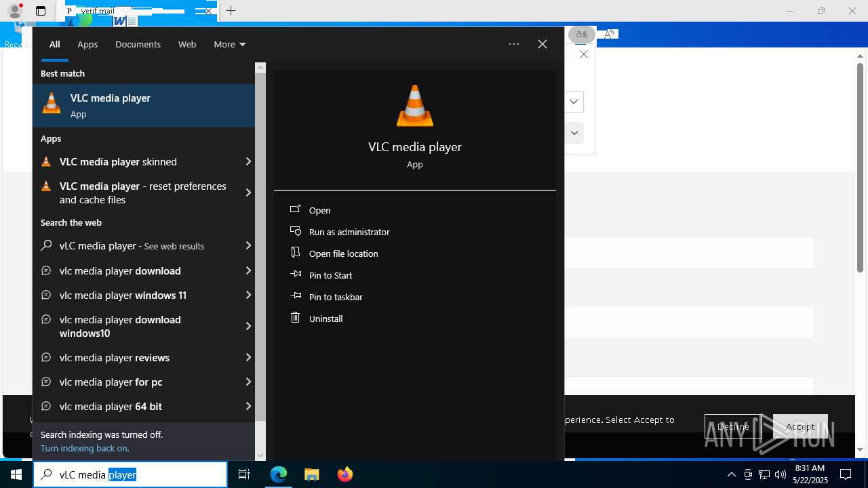Image resolution: width=868 pixels, height=488 pixels.
Task: Expand vLC media player web results arrow
Action: point(248,246)
